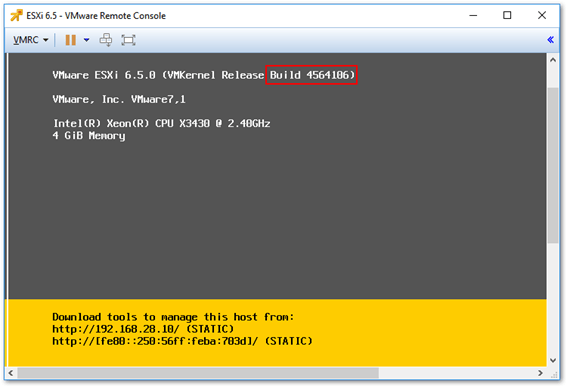This screenshot has width=567, height=387.
Task: Click vertical scrollbar down arrow
Action: (x=553, y=360)
